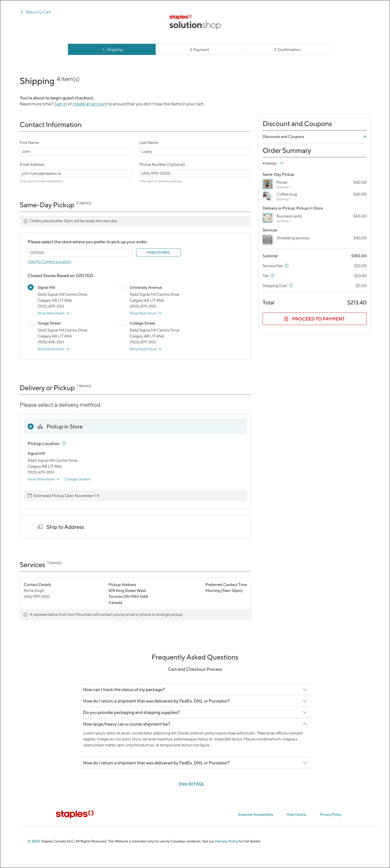Select the Yonge Street store radio button

[31, 323]
